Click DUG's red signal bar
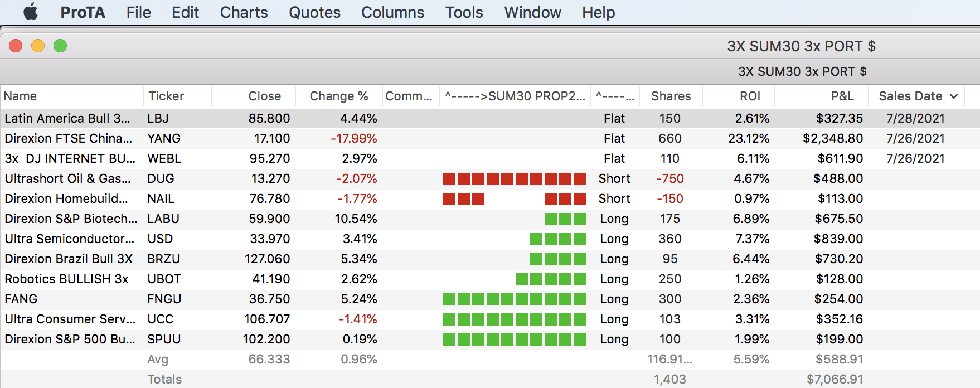This screenshot has width=980, height=388. 514,179
